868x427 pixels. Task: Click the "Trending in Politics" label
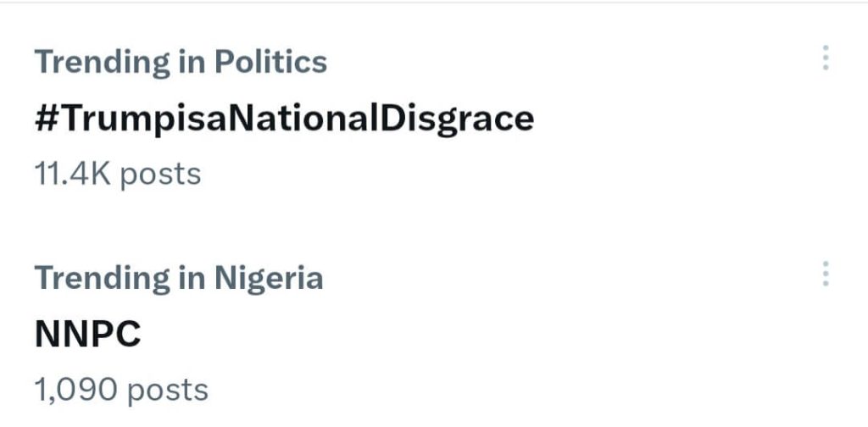click(180, 62)
